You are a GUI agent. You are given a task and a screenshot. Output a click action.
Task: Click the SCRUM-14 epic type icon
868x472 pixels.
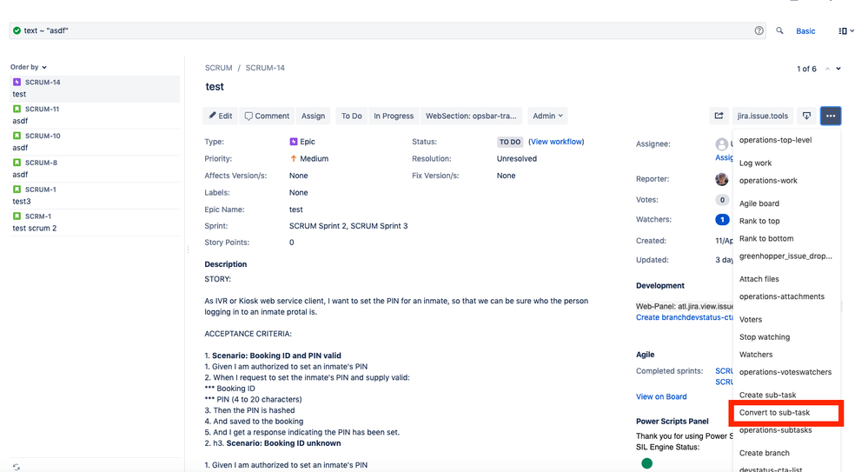[17, 82]
